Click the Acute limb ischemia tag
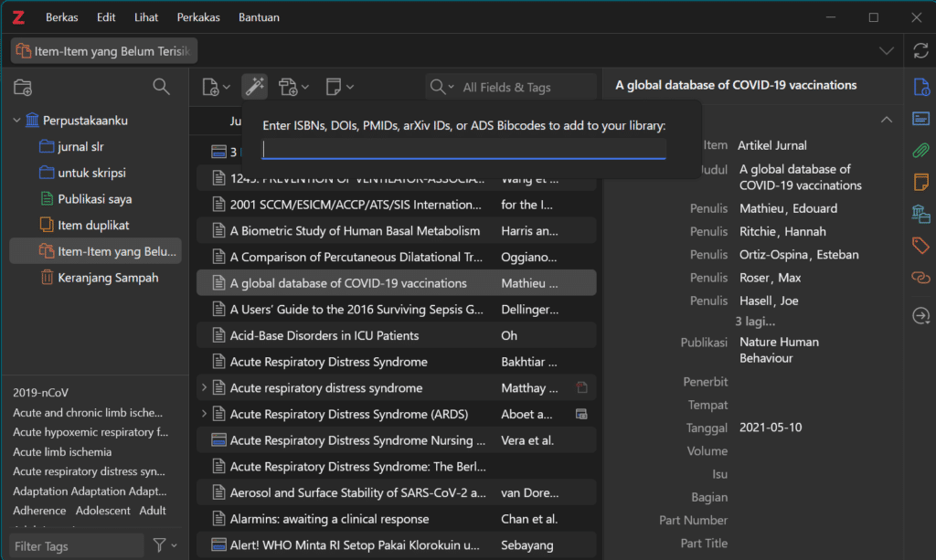Screen dimensions: 936x560 [62, 452]
